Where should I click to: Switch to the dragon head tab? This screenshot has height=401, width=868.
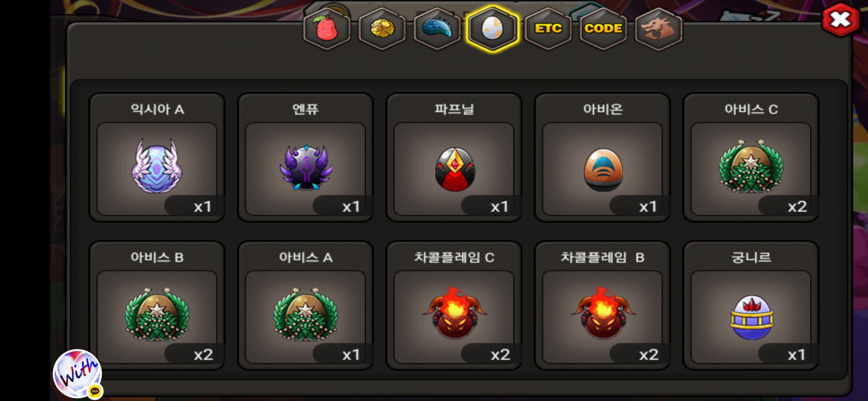[x=658, y=29]
